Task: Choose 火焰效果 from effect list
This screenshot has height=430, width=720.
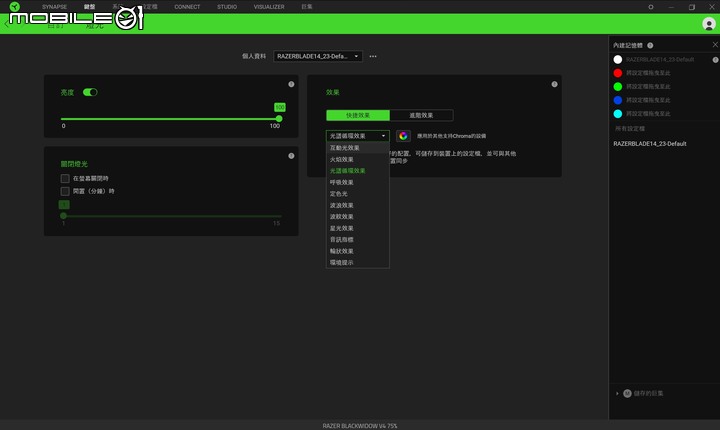Action: [x=358, y=159]
